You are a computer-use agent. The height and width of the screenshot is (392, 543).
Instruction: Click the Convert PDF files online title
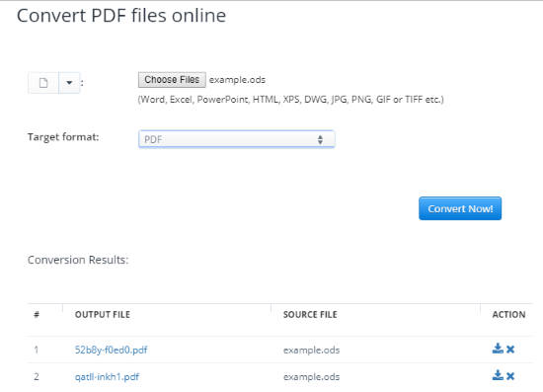click(121, 16)
